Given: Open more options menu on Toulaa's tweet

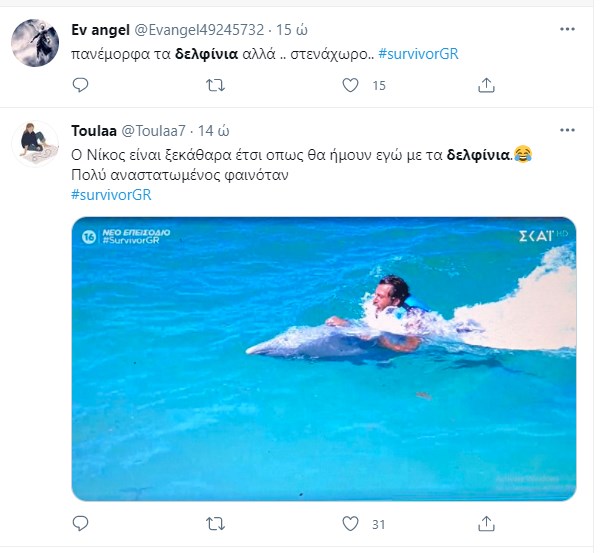Looking at the screenshot, I should click(x=569, y=130).
